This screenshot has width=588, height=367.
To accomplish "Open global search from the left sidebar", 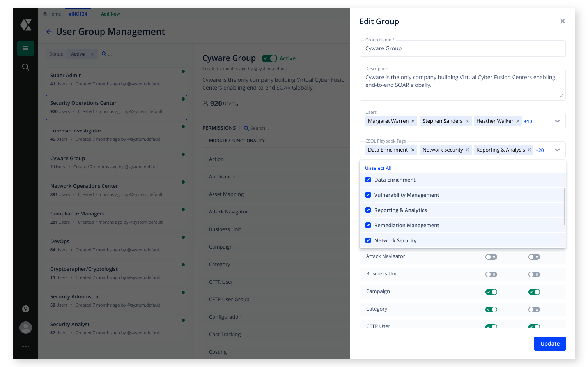I will [26, 67].
